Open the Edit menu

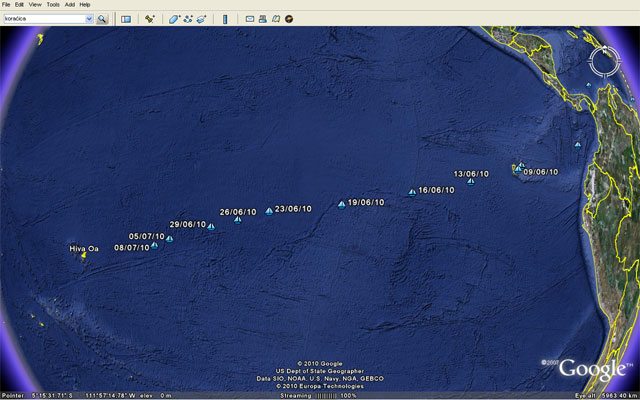point(19,4)
